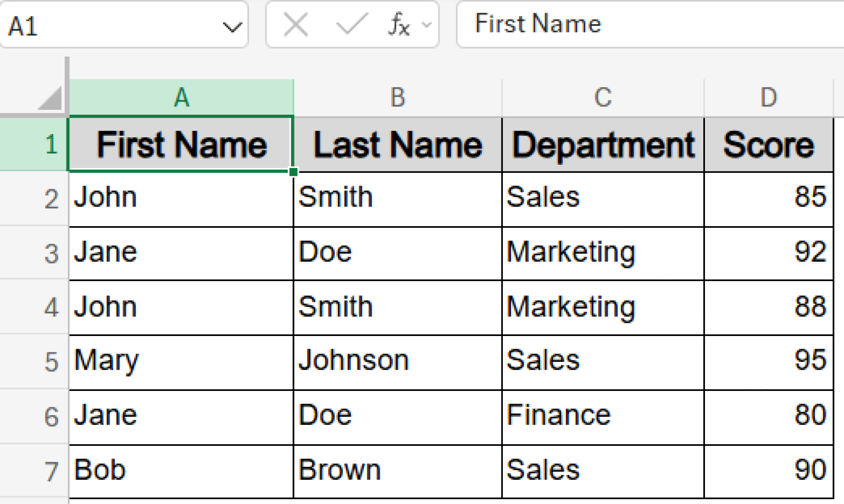Select row 7 header
The height and width of the screenshot is (504, 844).
51,470
